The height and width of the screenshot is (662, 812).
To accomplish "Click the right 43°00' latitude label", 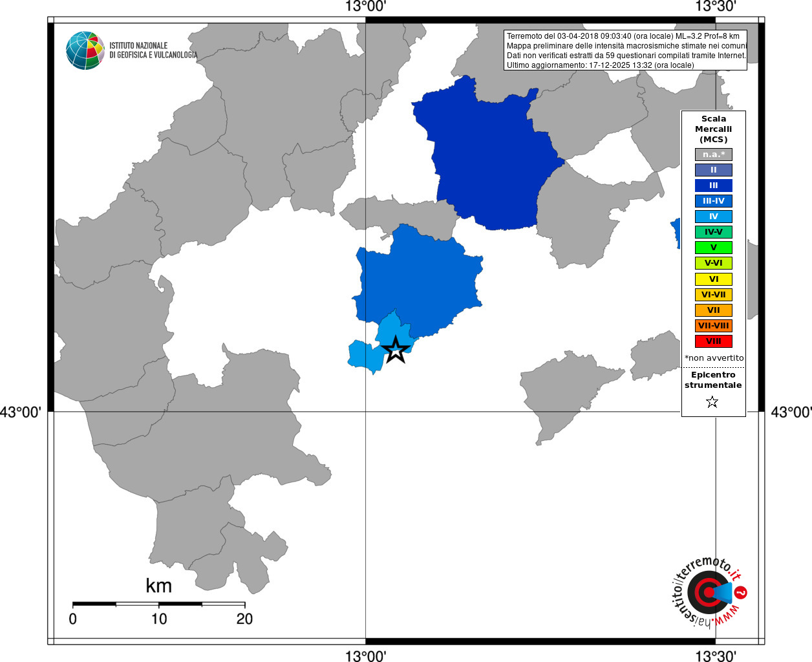I will click(791, 412).
